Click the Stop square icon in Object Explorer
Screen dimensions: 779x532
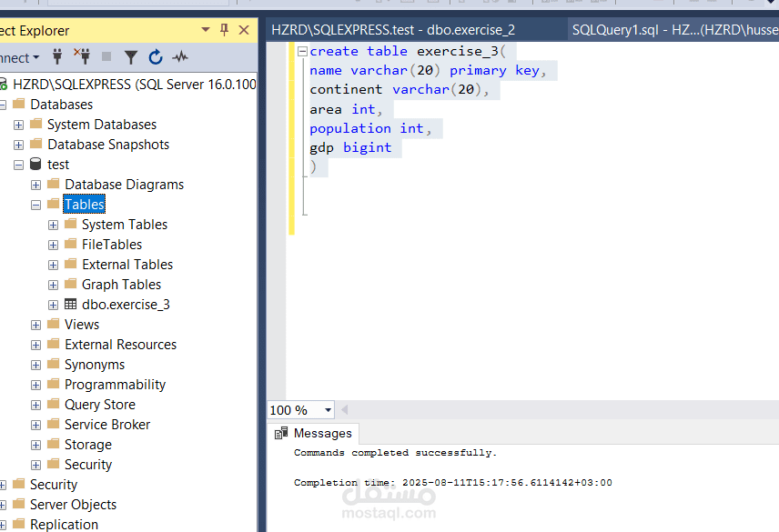pyautogui.click(x=106, y=56)
